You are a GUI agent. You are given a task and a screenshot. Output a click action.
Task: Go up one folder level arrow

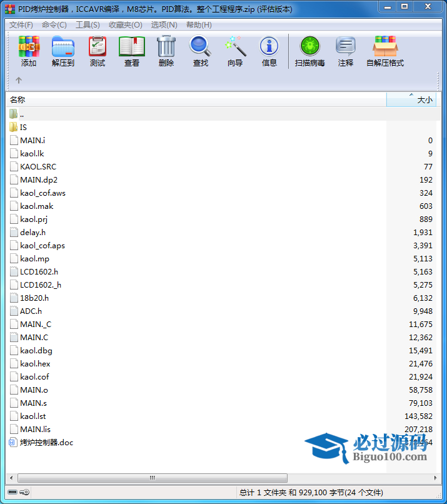(x=19, y=80)
